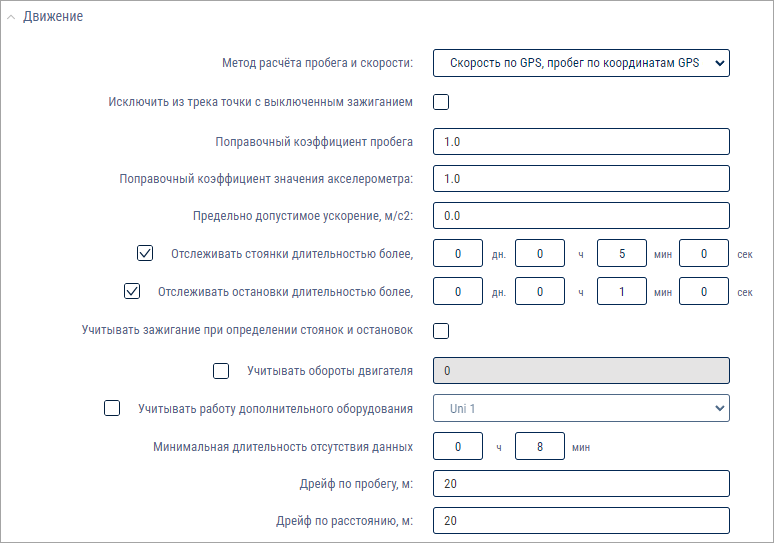Screen dimensions: 774x543
Task: Enable Исключить из трека точки с выключенным зажиганием checkbox
Action: tap(441, 102)
